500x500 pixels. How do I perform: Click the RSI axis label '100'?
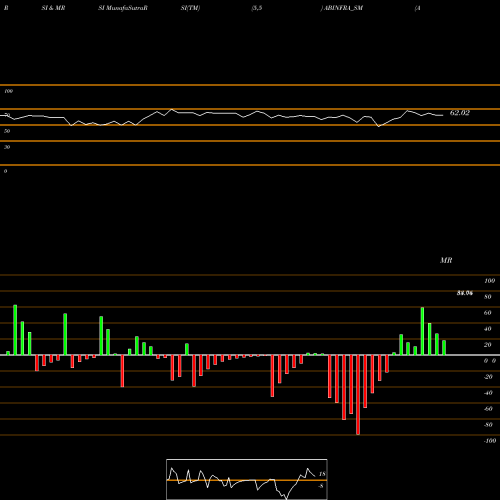point(9,91)
